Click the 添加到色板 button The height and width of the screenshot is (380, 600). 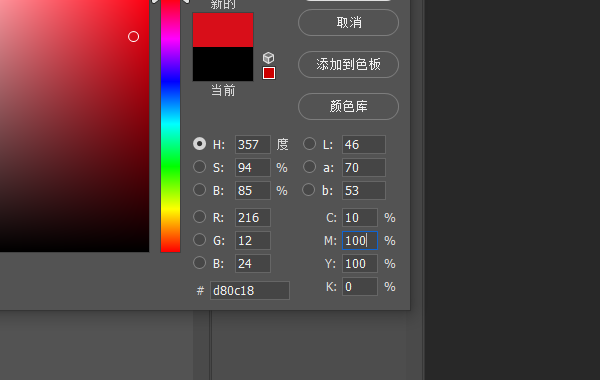348,64
